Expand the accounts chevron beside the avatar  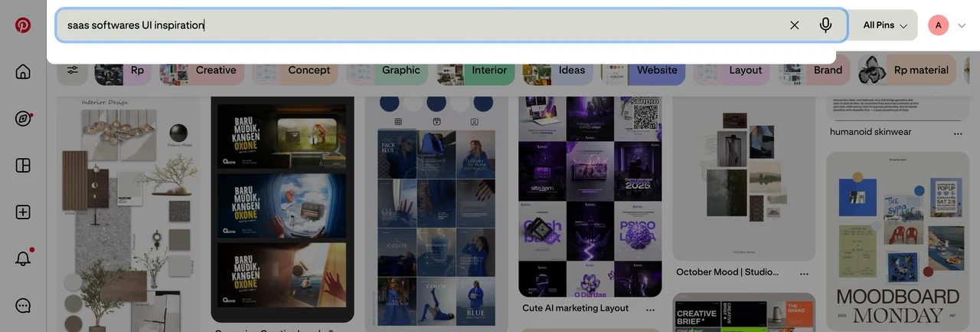962,25
